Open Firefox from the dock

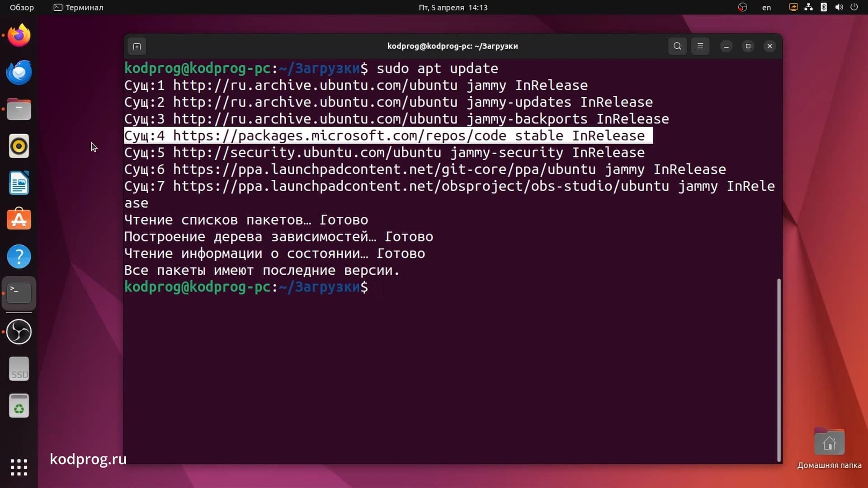point(19,35)
